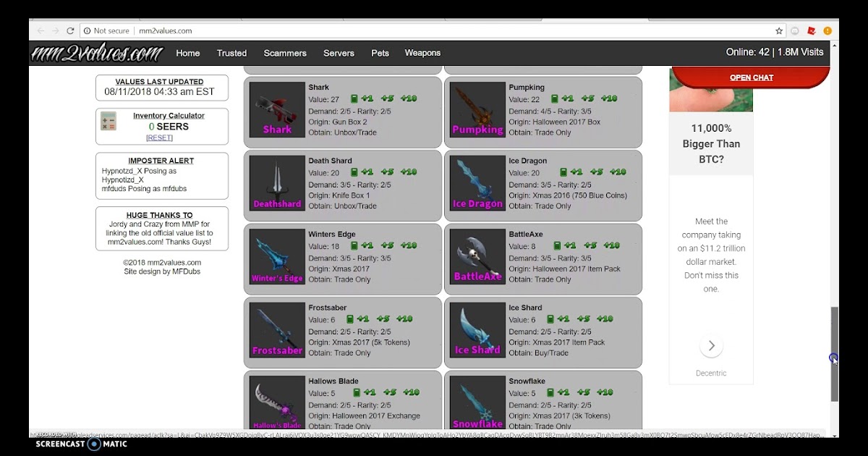Add +1 to Ice Shard
Viewport: 868px width, 456px height.
[x=563, y=319]
